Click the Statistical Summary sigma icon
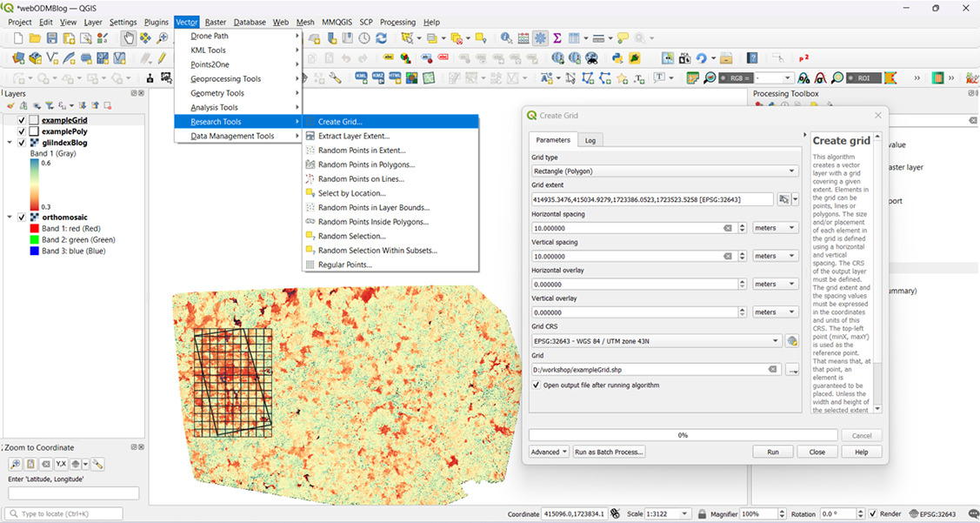The width and height of the screenshot is (980, 523). coord(557,38)
